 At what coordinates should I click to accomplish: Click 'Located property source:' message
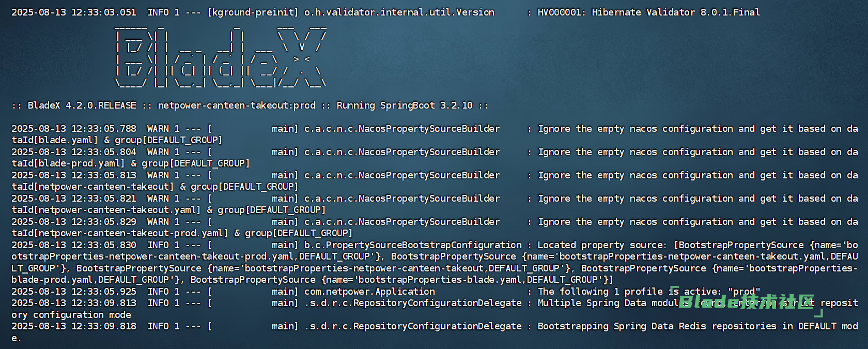(x=602, y=245)
